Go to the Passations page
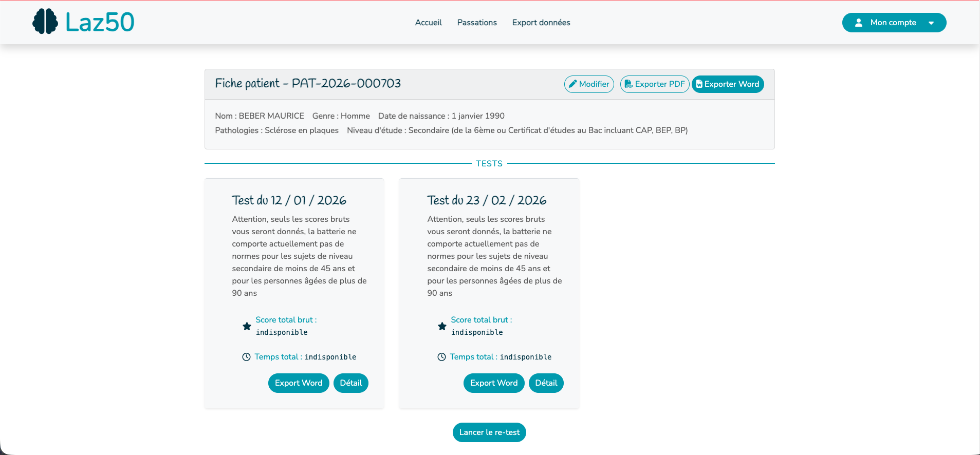This screenshot has height=455, width=980. click(477, 23)
